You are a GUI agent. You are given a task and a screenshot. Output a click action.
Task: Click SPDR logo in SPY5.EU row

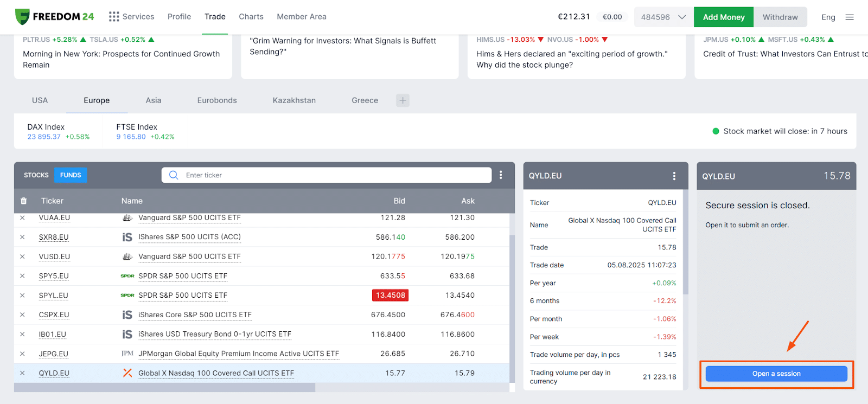[x=127, y=276]
